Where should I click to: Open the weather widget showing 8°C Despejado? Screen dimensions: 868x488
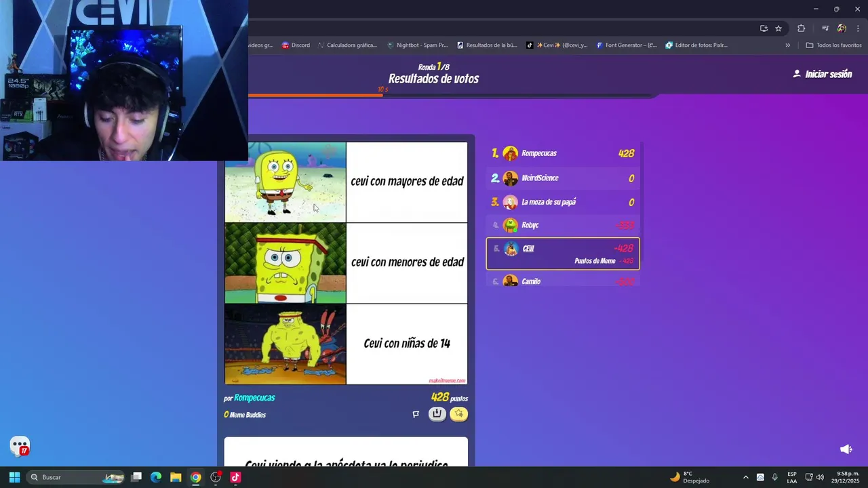point(690,477)
